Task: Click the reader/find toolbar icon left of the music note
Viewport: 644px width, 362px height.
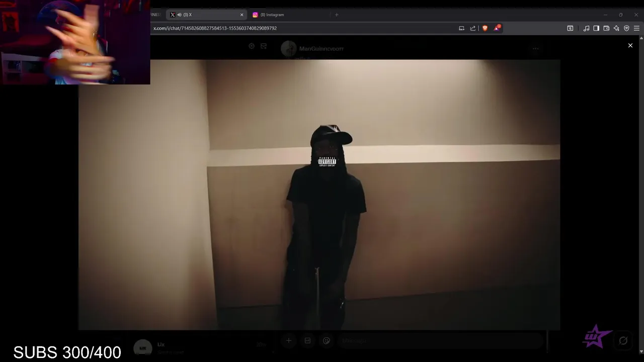Action: tap(570, 28)
